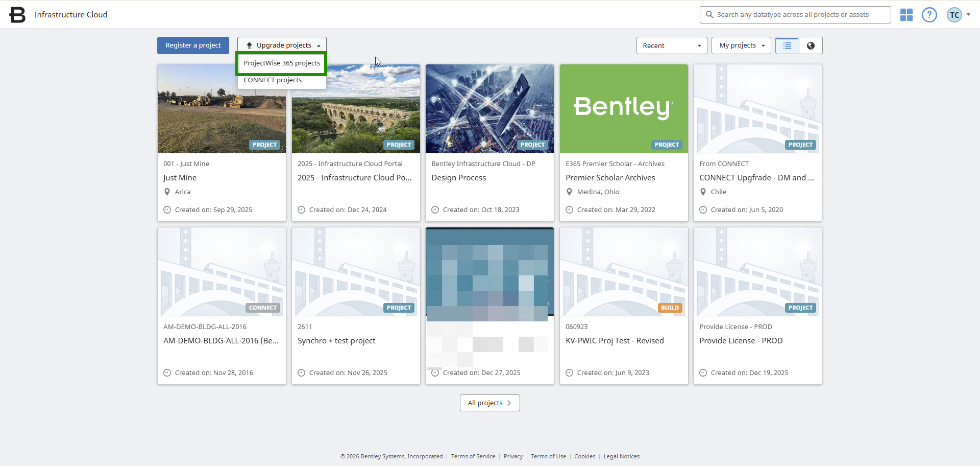Switch to list view of projects
This screenshot has height=466, width=980.
coord(787,45)
